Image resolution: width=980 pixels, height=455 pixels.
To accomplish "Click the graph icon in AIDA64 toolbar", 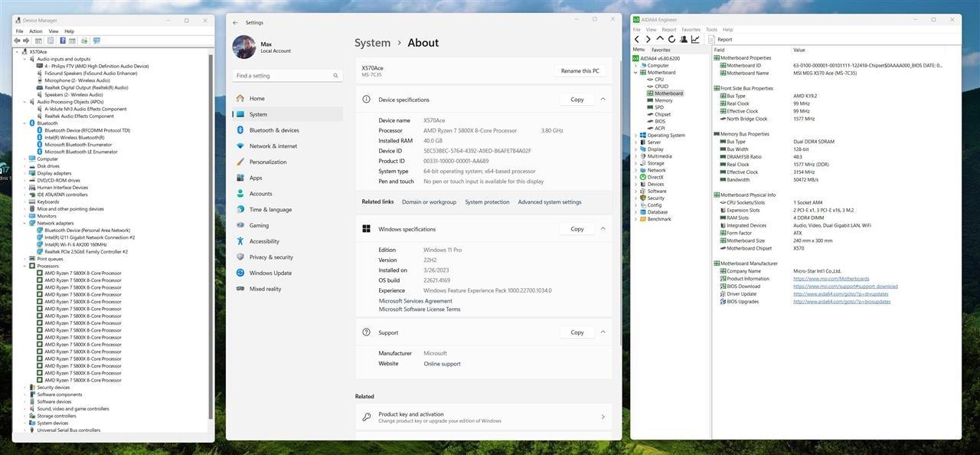I will pyautogui.click(x=695, y=39).
